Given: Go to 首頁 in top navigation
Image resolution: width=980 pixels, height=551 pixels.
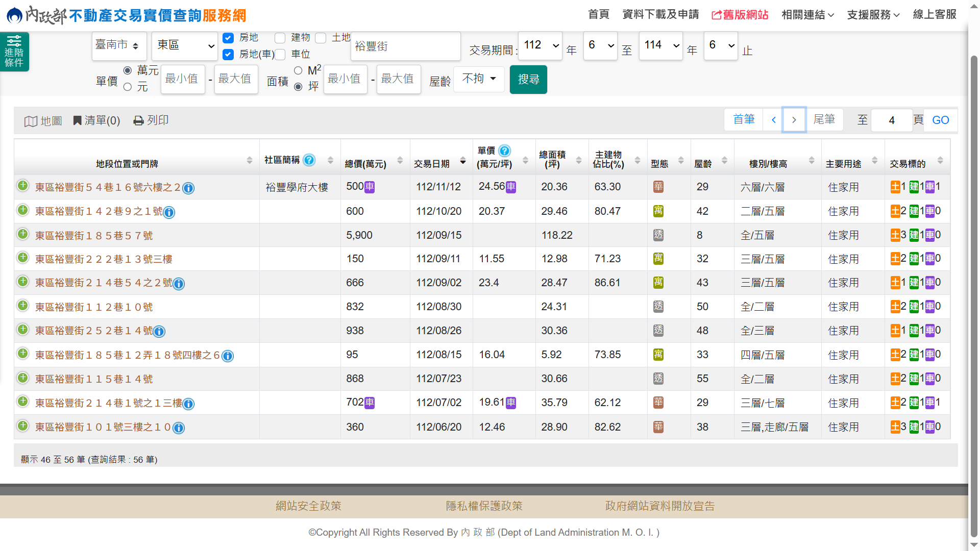Looking at the screenshot, I should [599, 14].
